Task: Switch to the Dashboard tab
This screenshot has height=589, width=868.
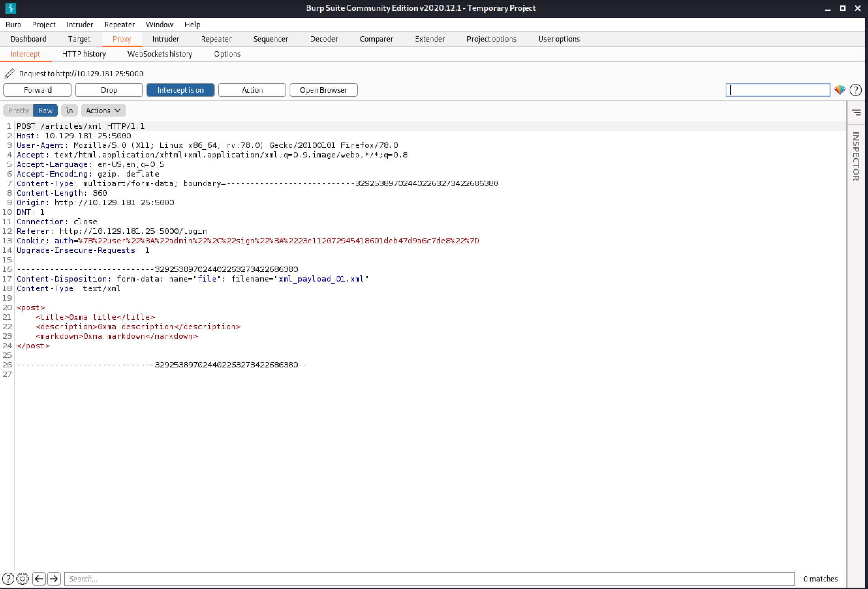Action: coord(28,39)
